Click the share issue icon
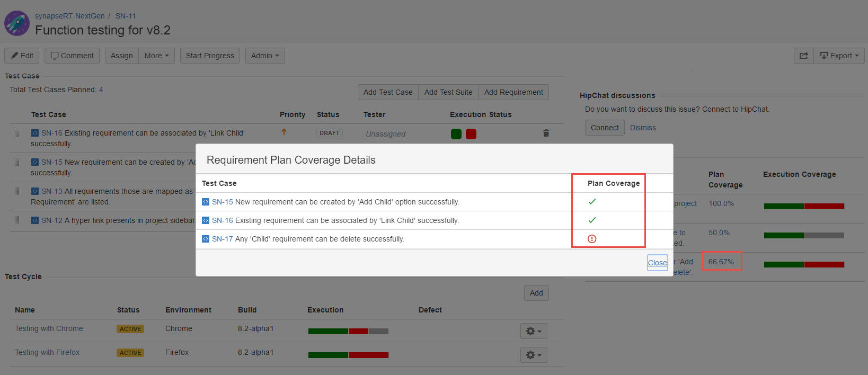 coord(803,56)
